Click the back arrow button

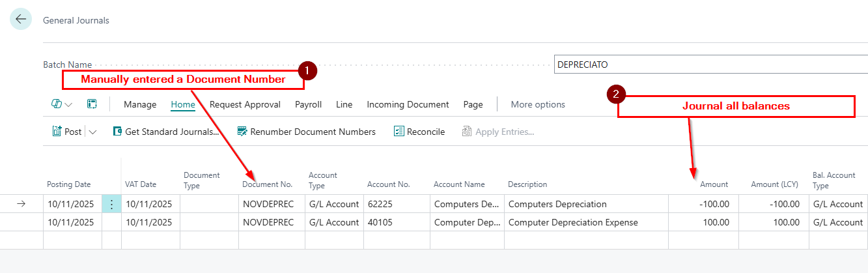tap(21, 20)
